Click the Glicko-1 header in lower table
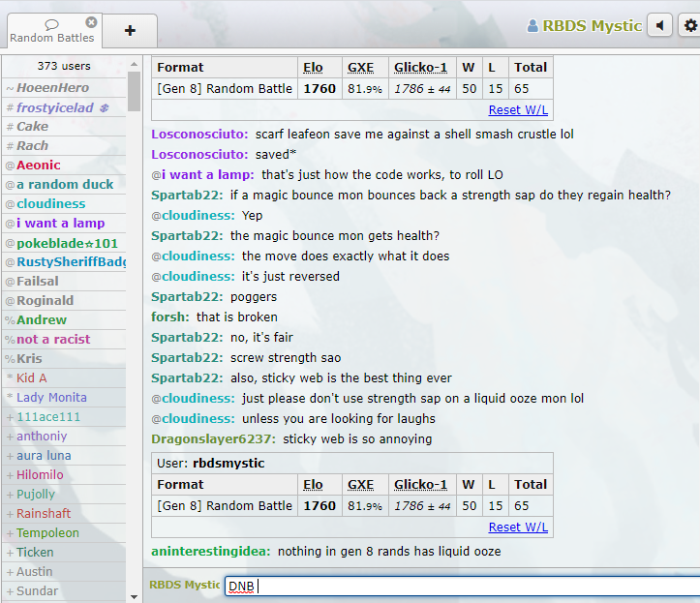The image size is (700, 603). [420, 485]
